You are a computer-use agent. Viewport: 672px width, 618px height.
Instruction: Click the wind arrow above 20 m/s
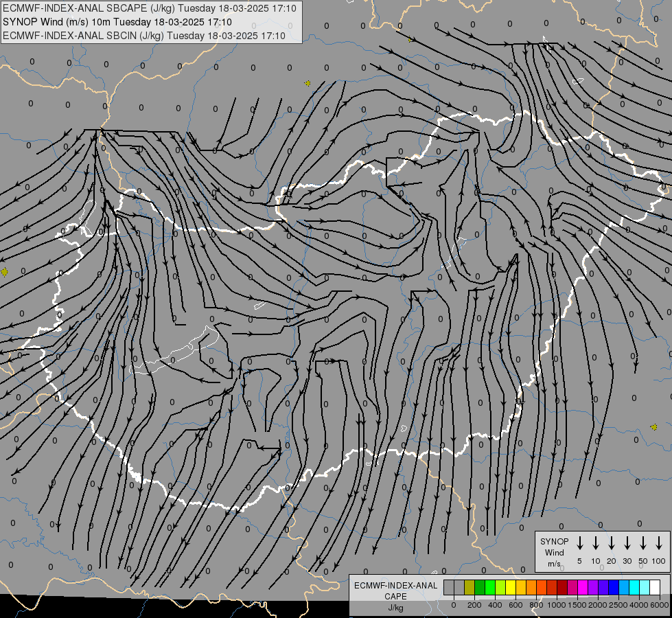(612, 543)
